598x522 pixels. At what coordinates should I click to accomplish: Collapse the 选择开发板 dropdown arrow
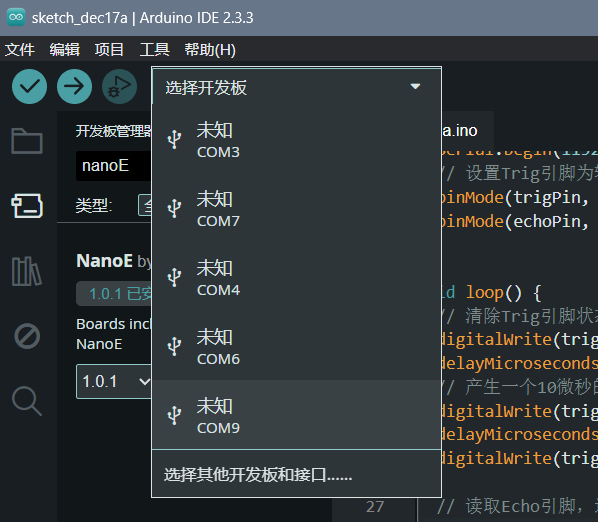pyautogui.click(x=415, y=86)
